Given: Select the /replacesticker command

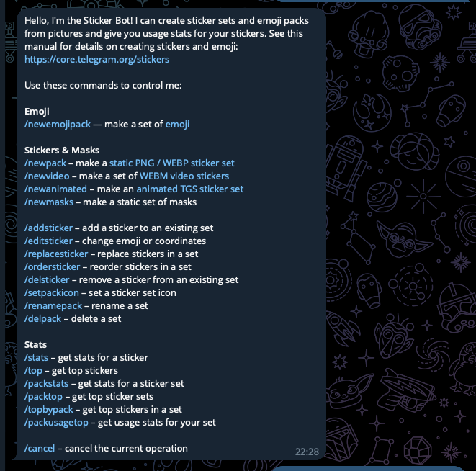Looking at the screenshot, I should pyautogui.click(x=56, y=254).
